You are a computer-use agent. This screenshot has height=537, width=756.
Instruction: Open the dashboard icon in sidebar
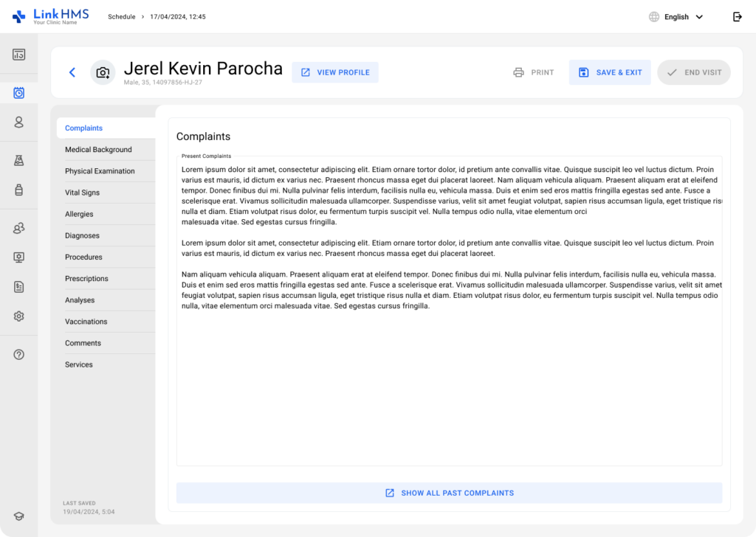pyautogui.click(x=18, y=55)
